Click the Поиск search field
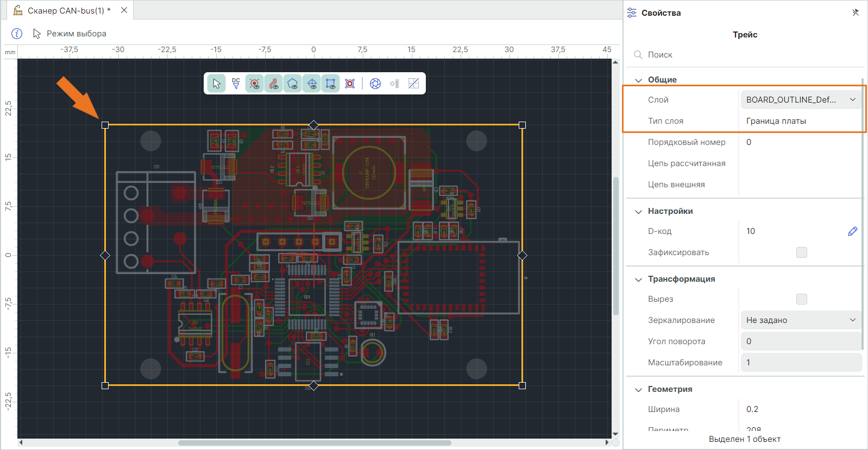 (x=750, y=55)
